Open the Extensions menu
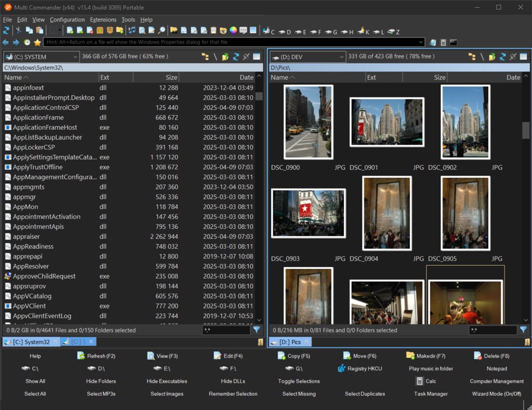 (103, 20)
